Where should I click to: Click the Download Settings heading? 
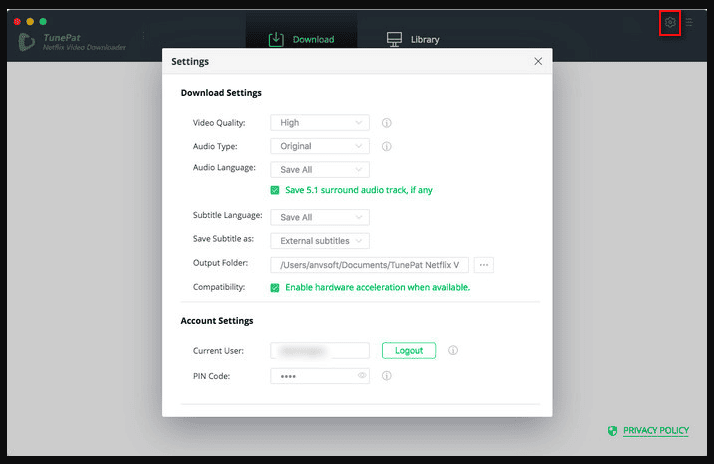coord(221,93)
